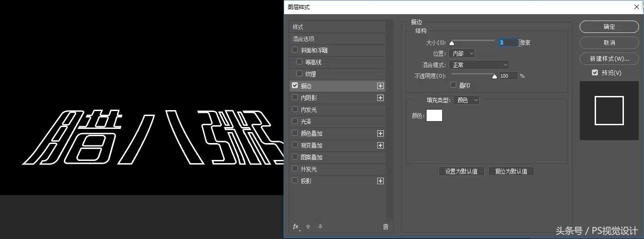
Task: Toggle the 叠印 overprint checkbox
Action: 453,85
